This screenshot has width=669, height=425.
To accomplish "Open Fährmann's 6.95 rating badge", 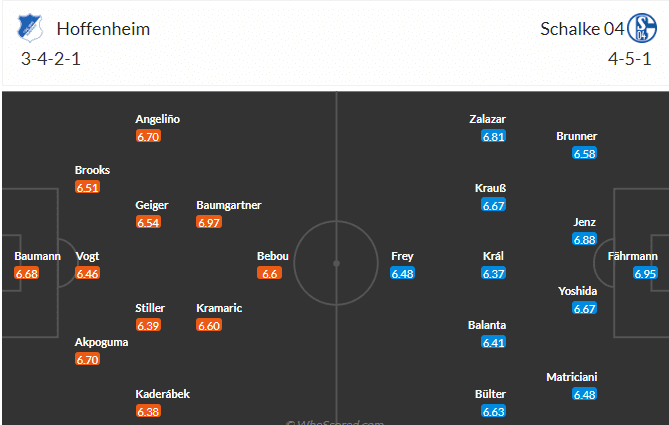I will [645, 273].
